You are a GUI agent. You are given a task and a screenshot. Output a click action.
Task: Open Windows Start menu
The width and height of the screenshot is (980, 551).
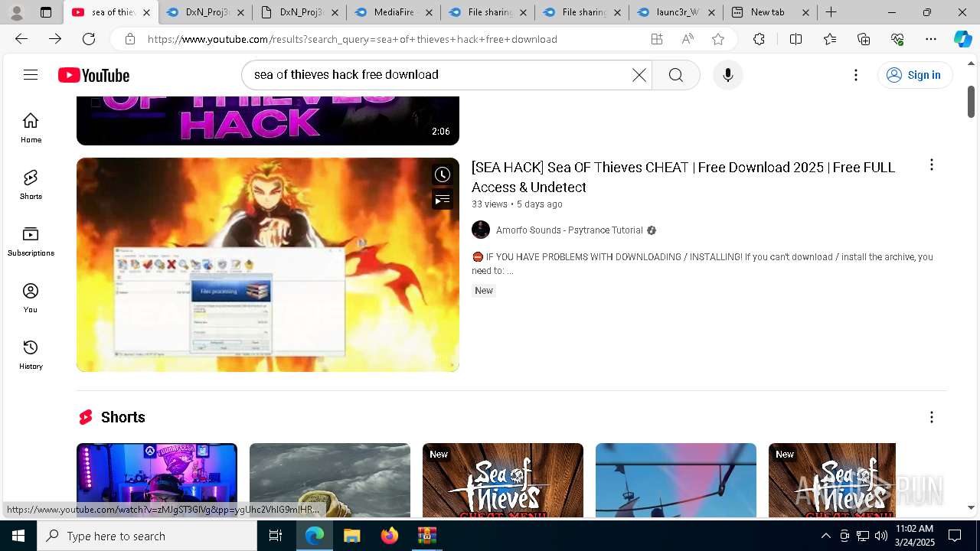click(18, 536)
